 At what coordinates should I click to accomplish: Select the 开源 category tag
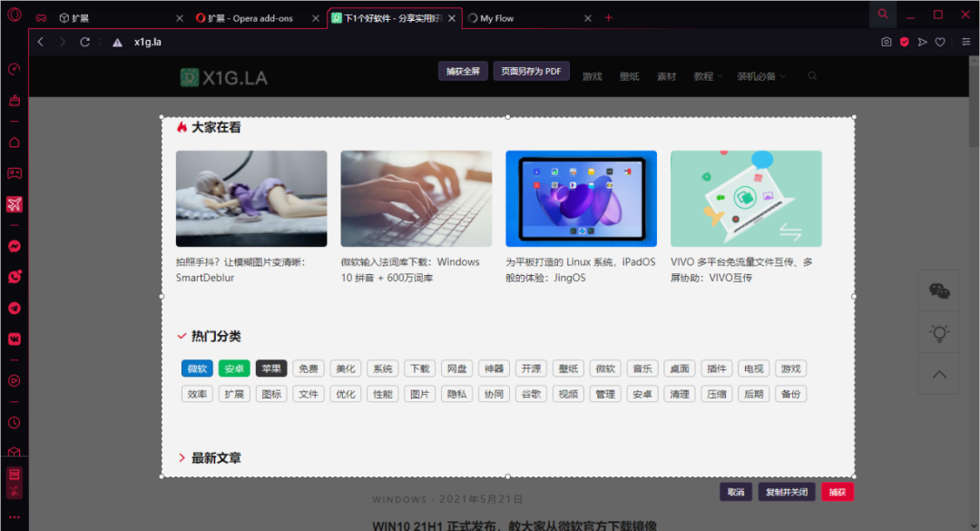(531, 369)
